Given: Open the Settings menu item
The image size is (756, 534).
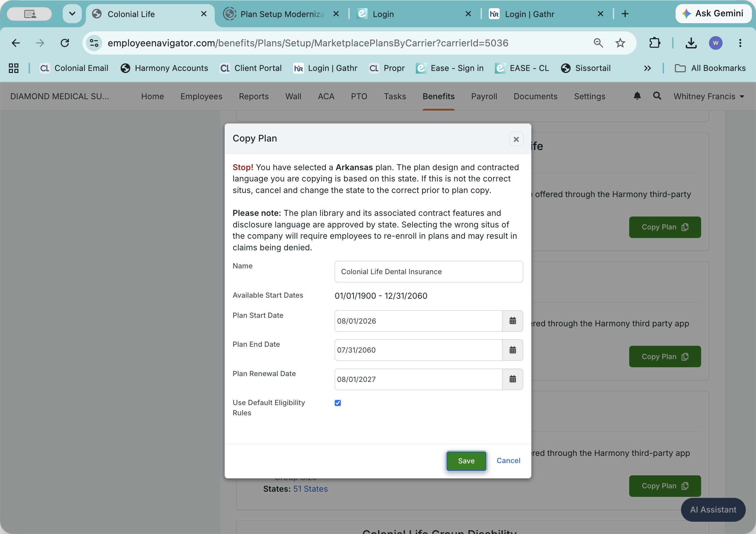Looking at the screenshot, I should [590, 97].
